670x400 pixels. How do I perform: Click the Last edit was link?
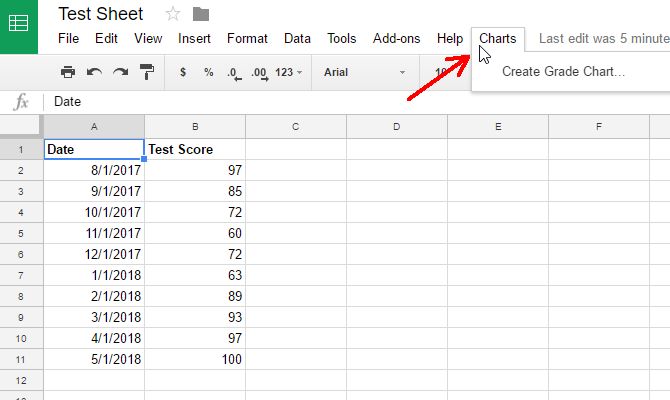[604, 38]
